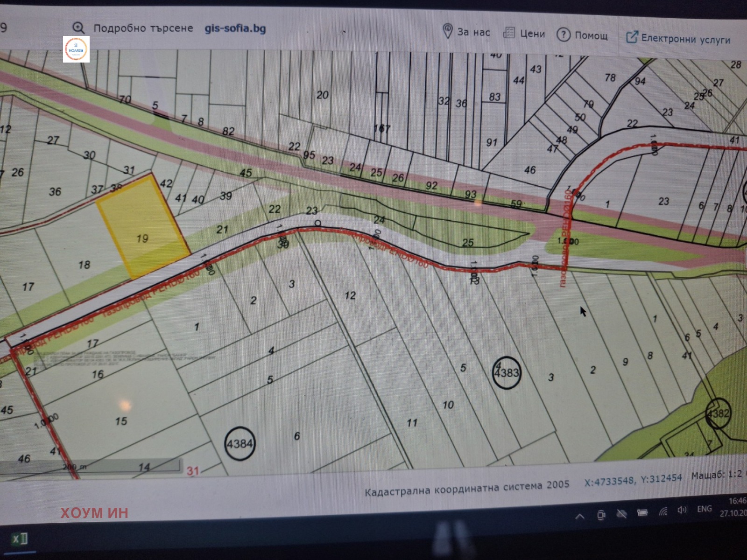Open the За нас menu item
The height and width of the screenshot is (560, 747).
pyautogui.click(x=473, y=33)
